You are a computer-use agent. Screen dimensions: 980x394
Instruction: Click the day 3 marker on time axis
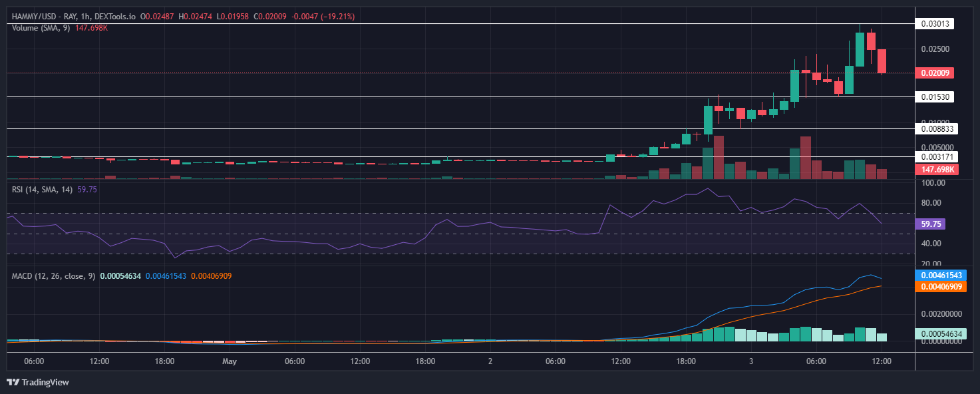pyautogui.click(x=750, y=361)
